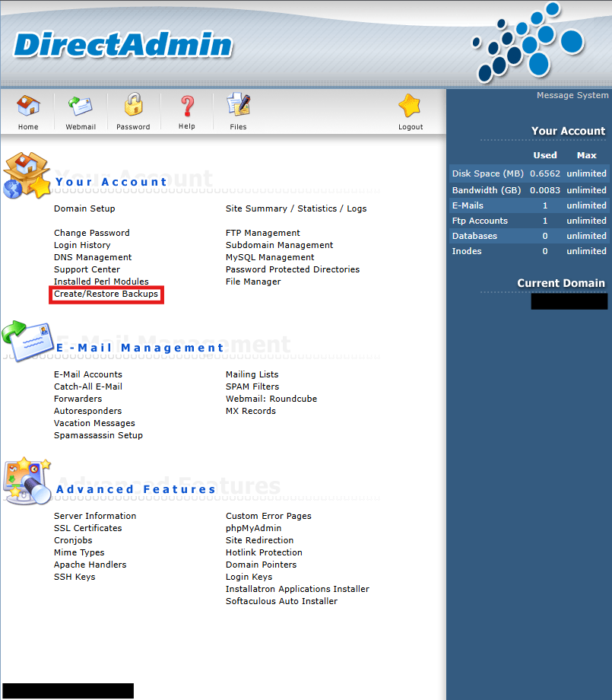Image resolution: width=612 pixels, height=700 pixels.
Task: Click the Databases usage row label
Action: 474,236
